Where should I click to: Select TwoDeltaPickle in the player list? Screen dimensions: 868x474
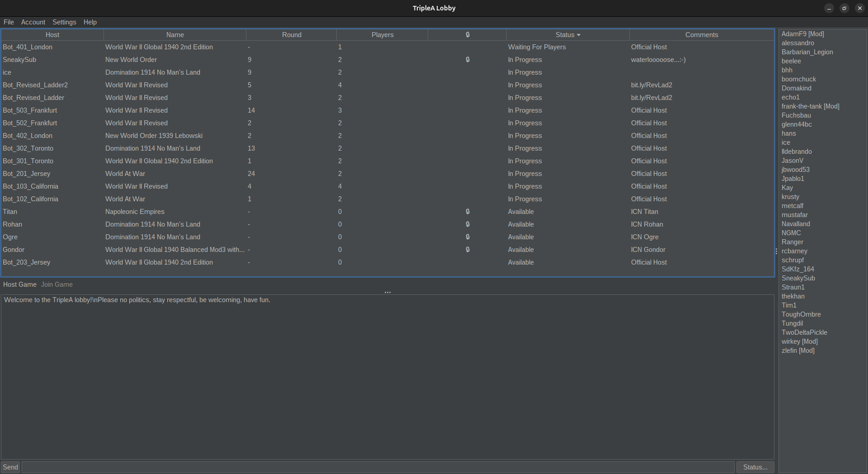pyautogui.click(x=804, y=332)
